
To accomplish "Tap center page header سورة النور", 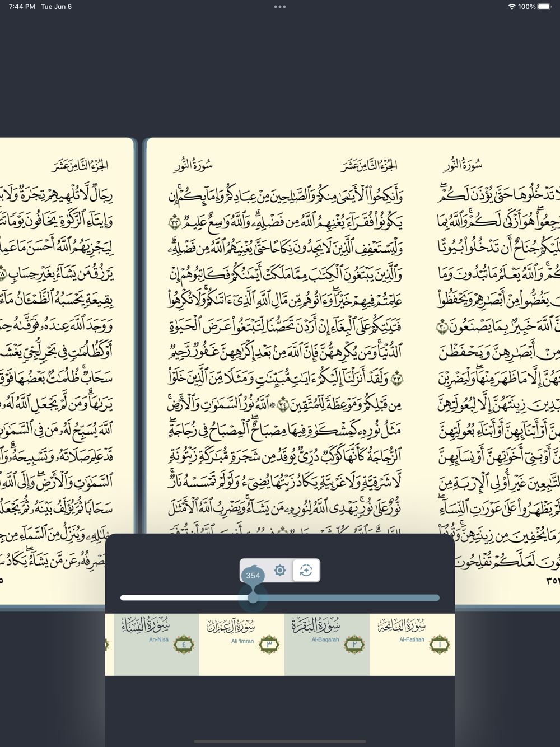I will point(193,165).
